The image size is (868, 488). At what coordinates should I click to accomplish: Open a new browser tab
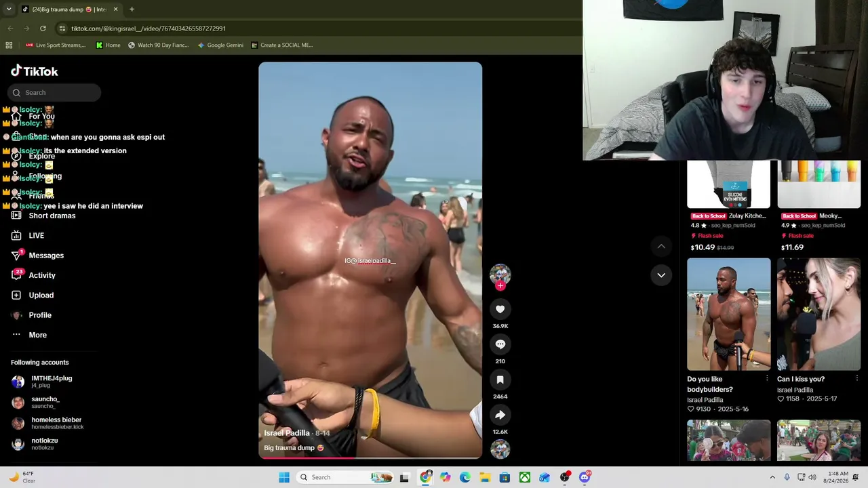click(132, 9)
